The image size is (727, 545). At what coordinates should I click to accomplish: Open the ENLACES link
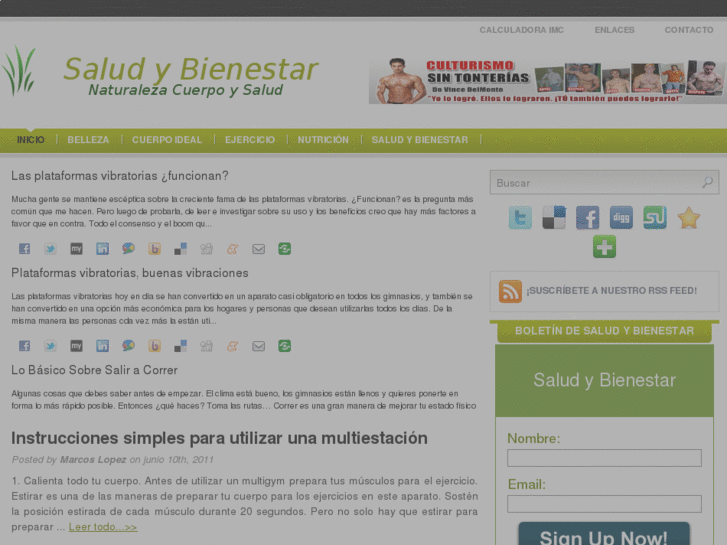(x=614, y=30)
